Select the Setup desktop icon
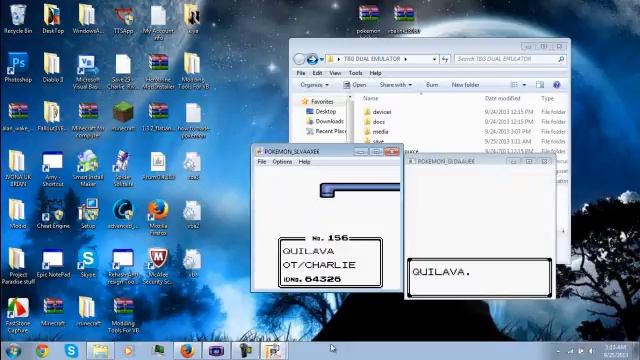Image resolution: width=640 pixels, height=360 pixels. pyautogui.click(x=88, y=214)
